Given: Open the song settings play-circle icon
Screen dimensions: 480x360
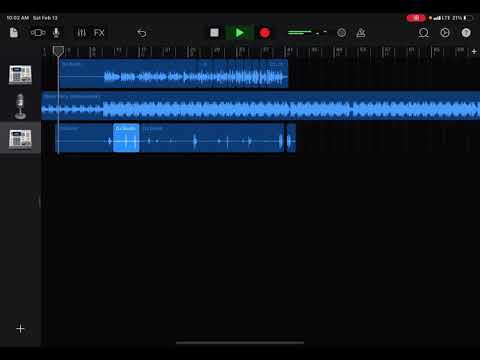Looking at the screenshot, I should pos(445,33).
